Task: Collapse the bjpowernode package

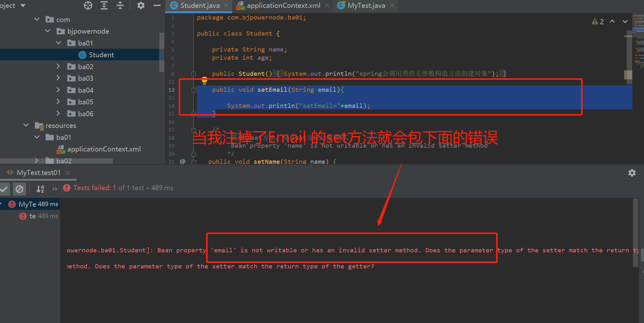Action: pyautogui.click(x=48, y=31)
